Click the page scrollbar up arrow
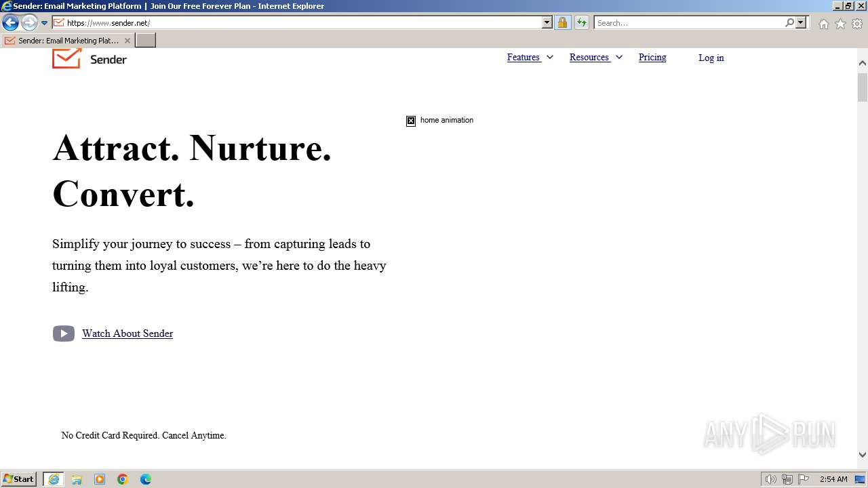The height and width of the screenshot is (488, 868). pyautogui.click(x=863, y=63)
